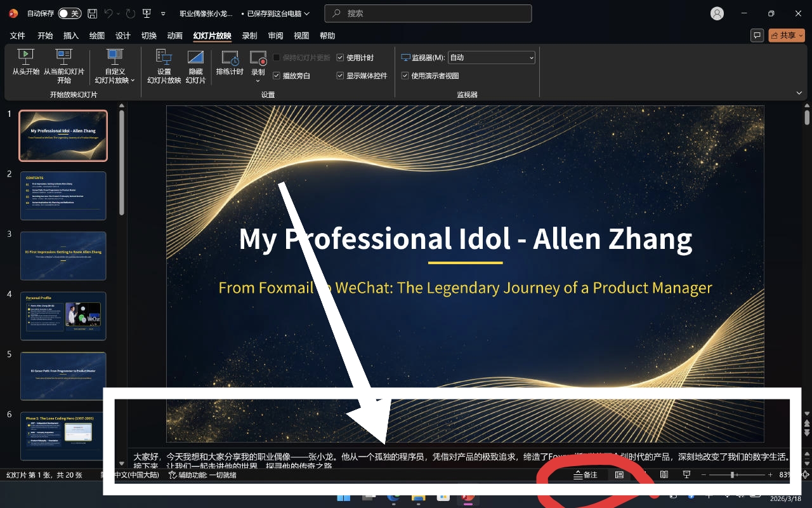The image size is (812, 508).
Task: Switch to the Animations (动画) tab
Action: [174, 36]
